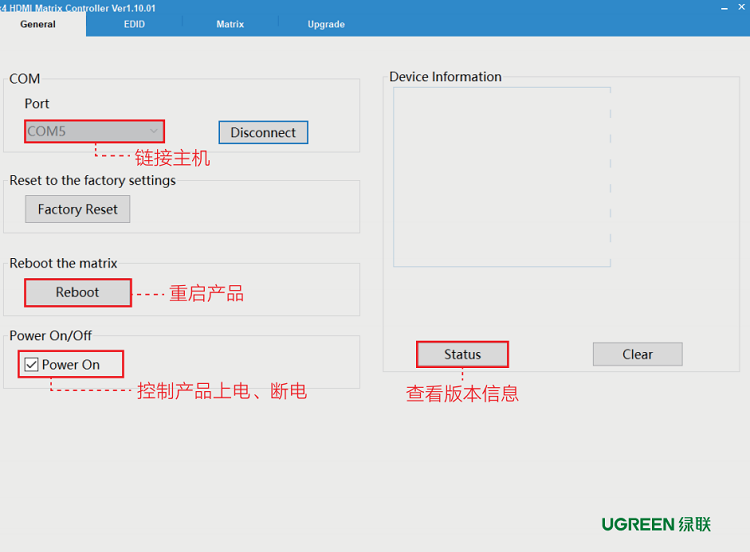
Task: Open the Matrix tab
Action: [230, 24]
